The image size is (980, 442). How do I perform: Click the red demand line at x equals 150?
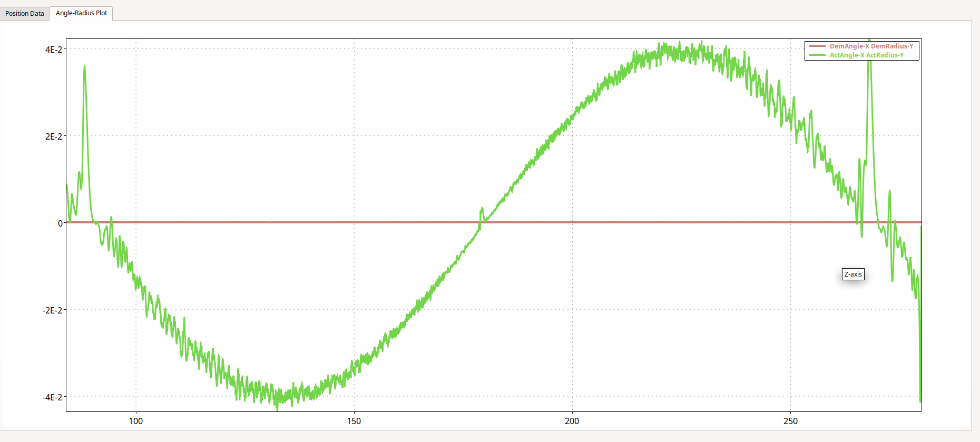coord(354,222)
